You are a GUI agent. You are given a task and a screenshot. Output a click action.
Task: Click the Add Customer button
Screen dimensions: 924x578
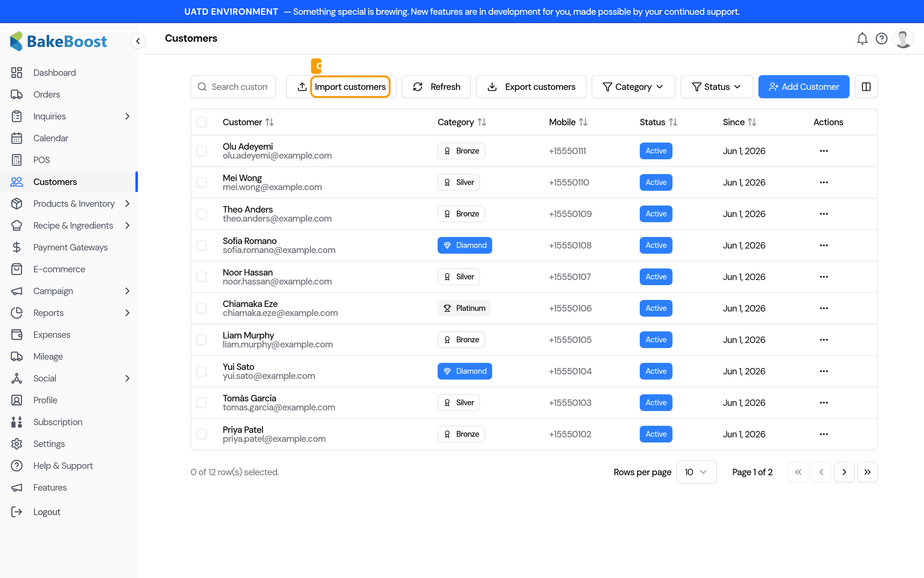coord(804,87)
